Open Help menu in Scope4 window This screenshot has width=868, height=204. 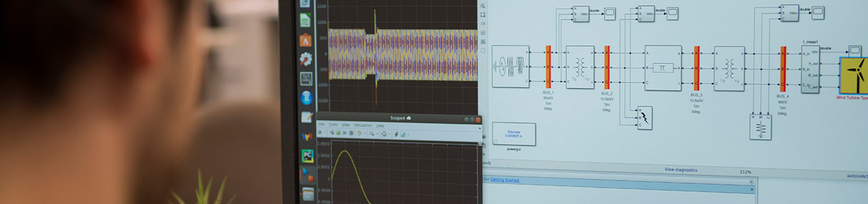[x=380, y=125]
